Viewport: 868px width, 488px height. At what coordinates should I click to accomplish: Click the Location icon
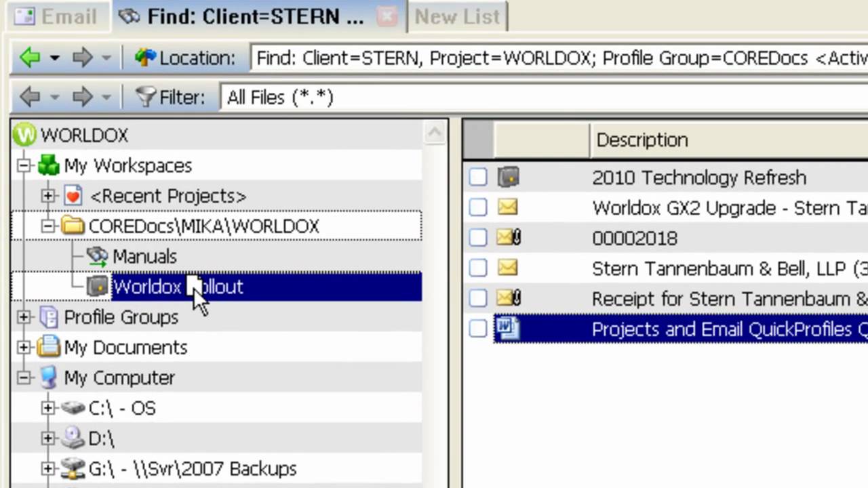(x=144, y=58)
